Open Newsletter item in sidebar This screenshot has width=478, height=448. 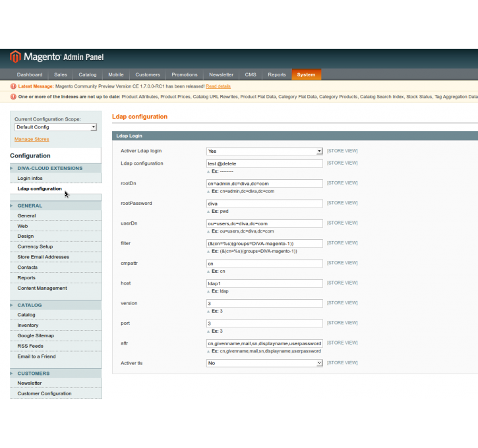tap(30, 383)
